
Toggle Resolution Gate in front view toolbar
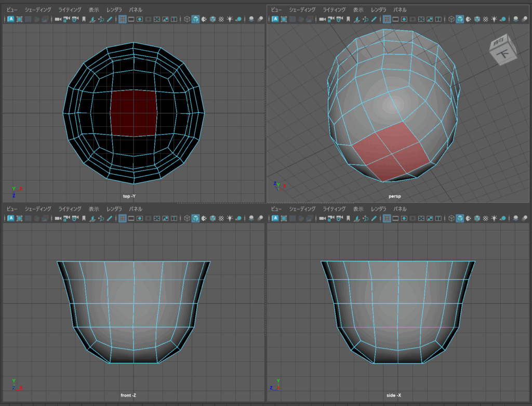(x=139, y=218)
